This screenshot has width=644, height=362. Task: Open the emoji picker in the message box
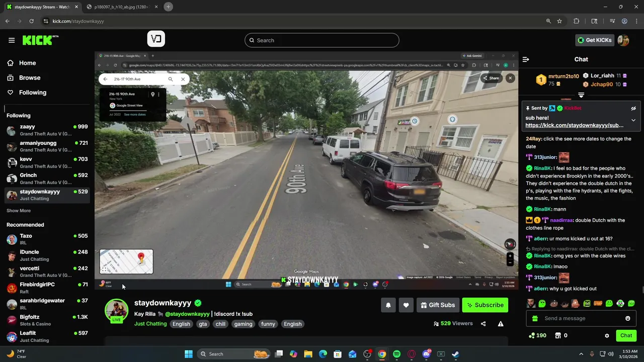click(x=627, y=318)
